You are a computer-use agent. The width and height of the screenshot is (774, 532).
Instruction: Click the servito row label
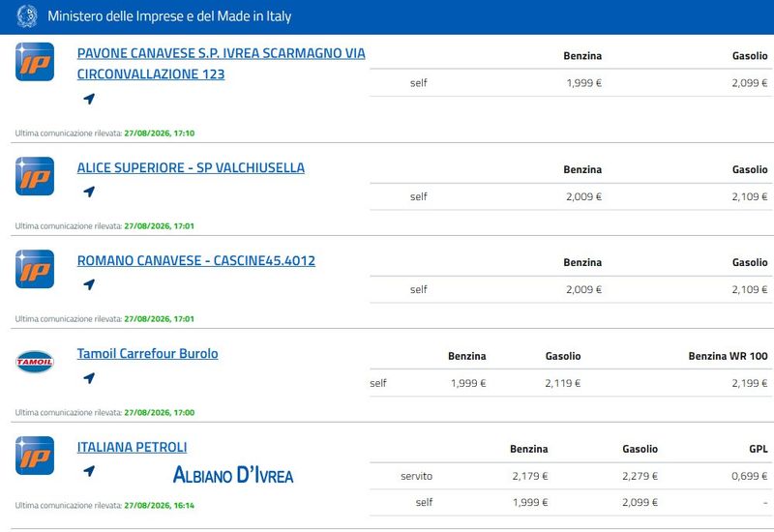[x=417, y=476]
